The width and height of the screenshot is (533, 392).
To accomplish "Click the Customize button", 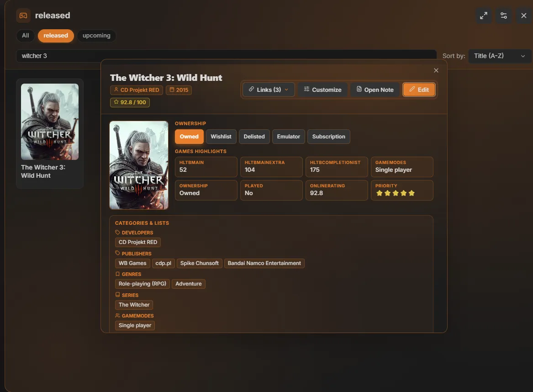I will [x=322, y=90].
